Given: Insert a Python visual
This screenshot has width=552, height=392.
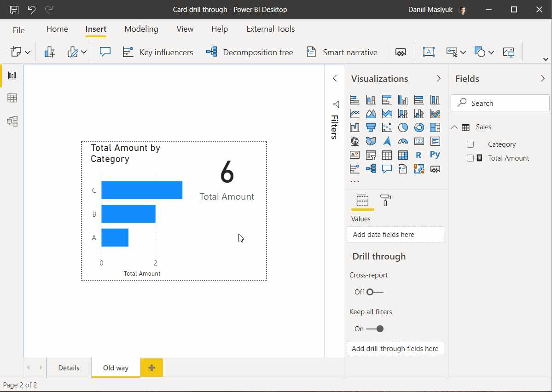Looking at the screenshot, I should (435, 155).
